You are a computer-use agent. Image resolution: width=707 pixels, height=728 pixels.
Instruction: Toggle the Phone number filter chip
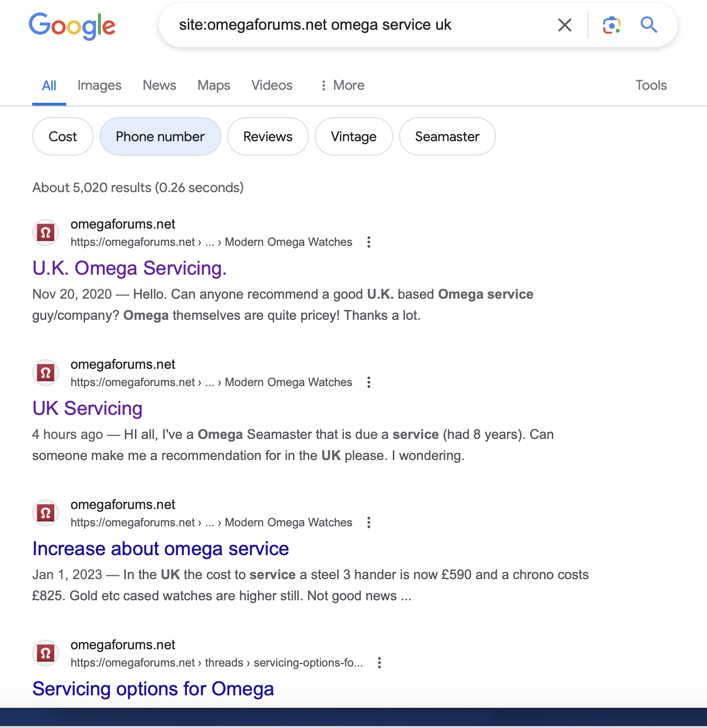tap(160, 136)
